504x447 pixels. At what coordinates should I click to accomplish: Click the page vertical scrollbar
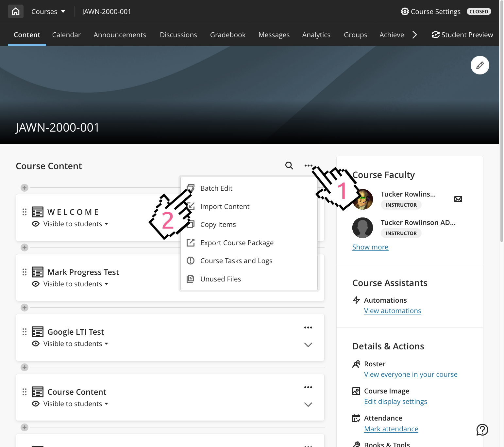[x=502, y=131]
